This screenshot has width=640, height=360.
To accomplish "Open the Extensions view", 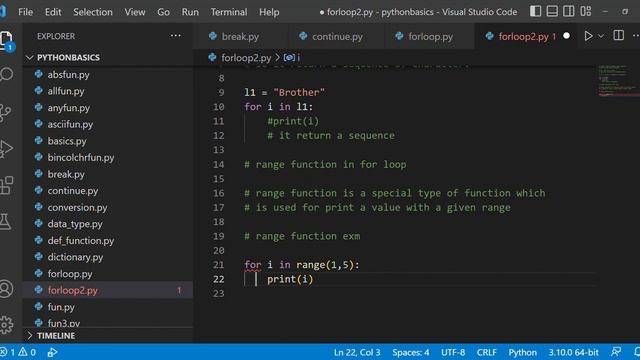I will [x=6, y=185].
